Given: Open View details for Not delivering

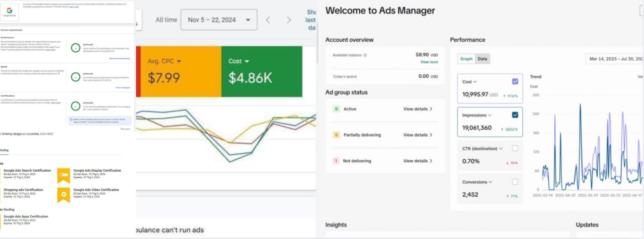Looking at the screenshot, I should pyautogui.click(x=418, y=161).
